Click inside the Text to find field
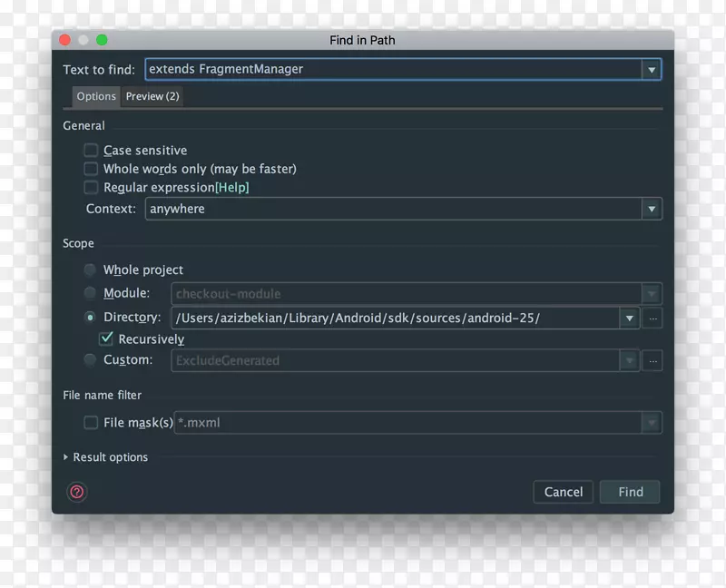This screenshot has height=588, width=726. pyautogui.click(x=363, y=69)
